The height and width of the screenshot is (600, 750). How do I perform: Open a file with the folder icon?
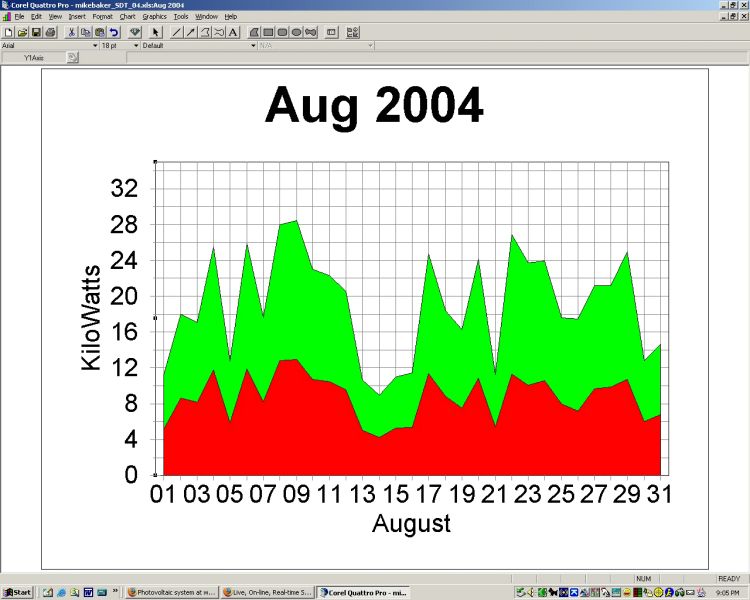pos(22,32)
